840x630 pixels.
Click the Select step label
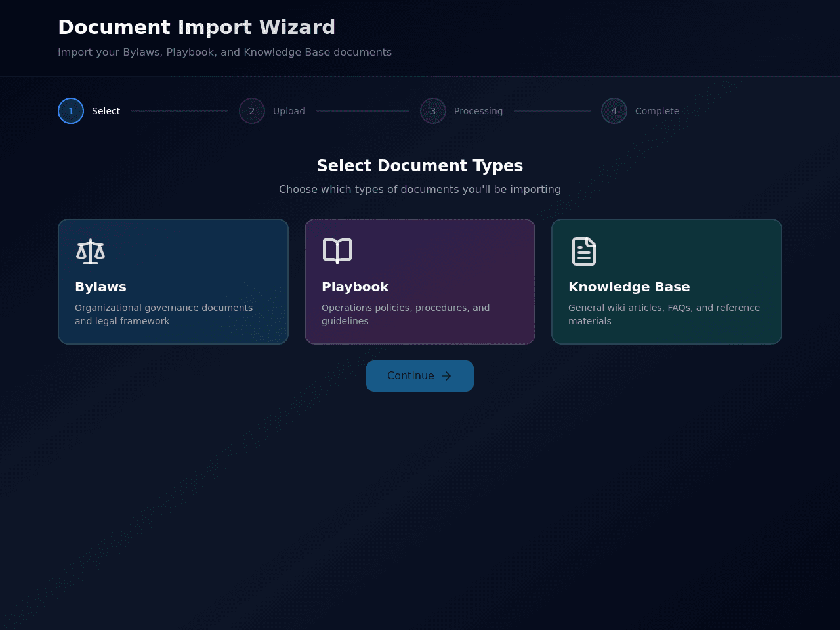coord(106,111)
